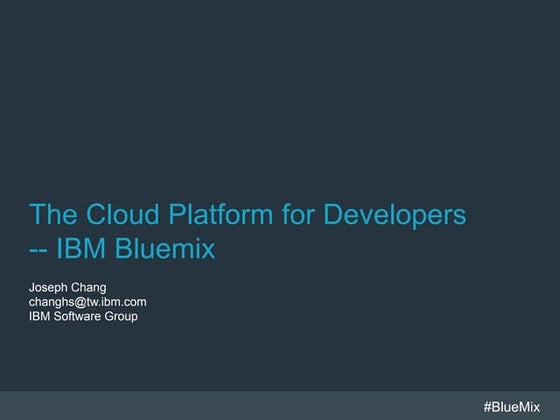The width and height of the screenshot is (560, 420).
Task: Click the "#BlueMix" hashtag in the footer
Action: (x=511, y=407)
